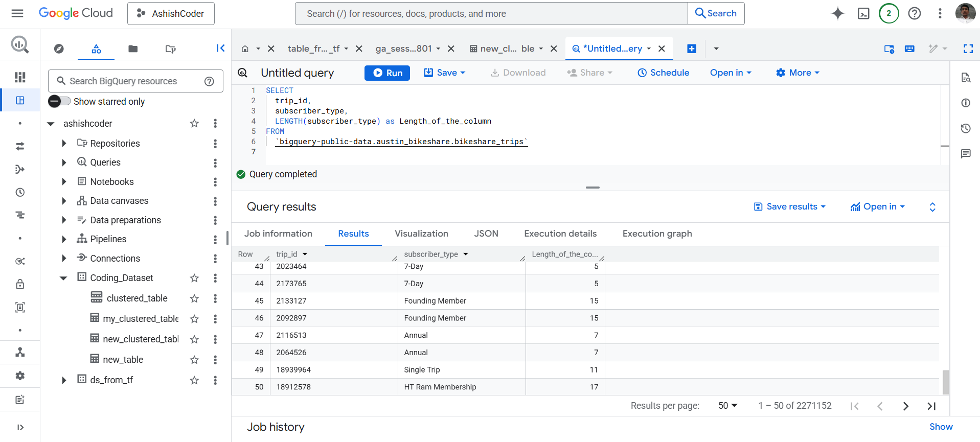Click the Schedule button
The image size is (980, 442).
[664, 73]
